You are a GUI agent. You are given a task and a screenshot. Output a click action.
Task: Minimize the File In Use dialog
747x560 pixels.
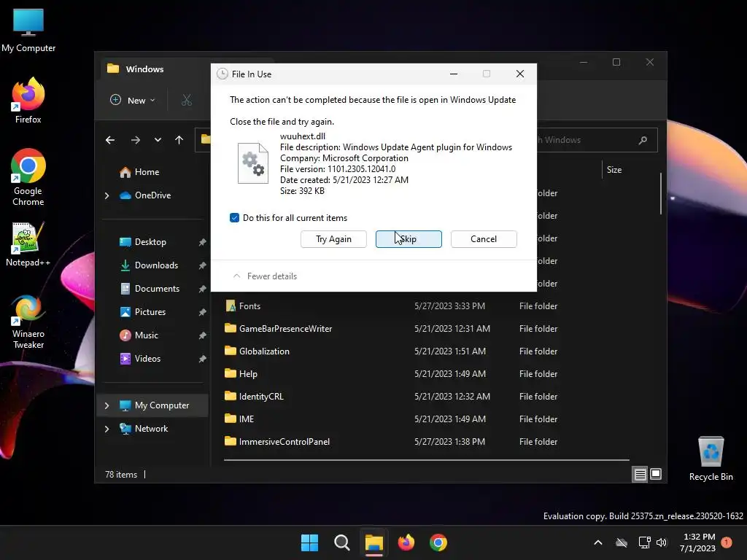point(454,74)
